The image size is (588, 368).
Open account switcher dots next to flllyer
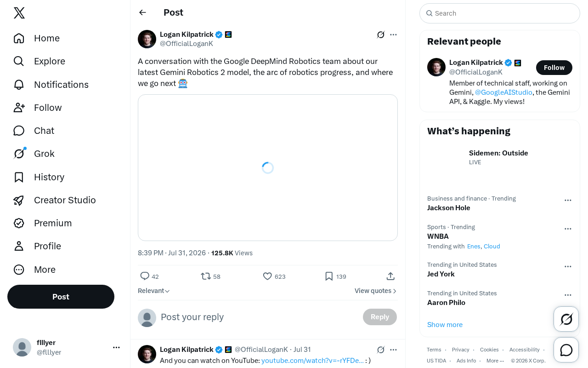116,347
